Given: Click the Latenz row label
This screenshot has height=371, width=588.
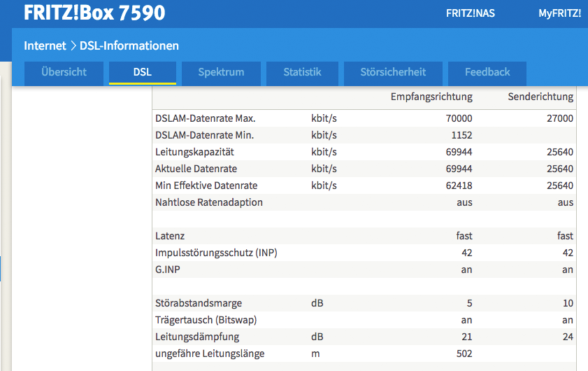Looking at the screenshot, I should pyautogui.click(x=170, y=236).
